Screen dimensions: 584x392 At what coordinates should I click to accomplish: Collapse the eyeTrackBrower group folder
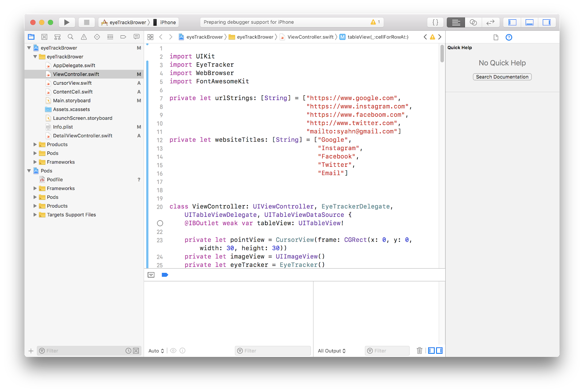tap(35, 57)
